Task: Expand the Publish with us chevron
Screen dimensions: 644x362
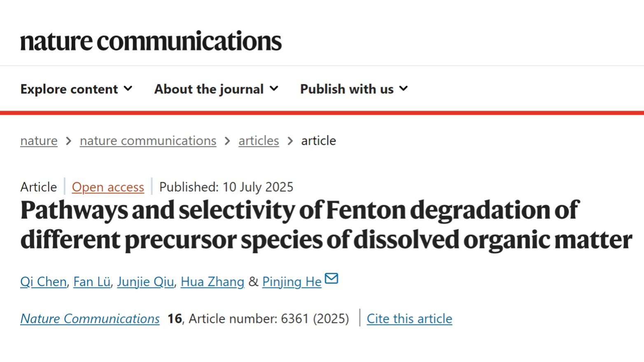Action: tap(404, 88)
